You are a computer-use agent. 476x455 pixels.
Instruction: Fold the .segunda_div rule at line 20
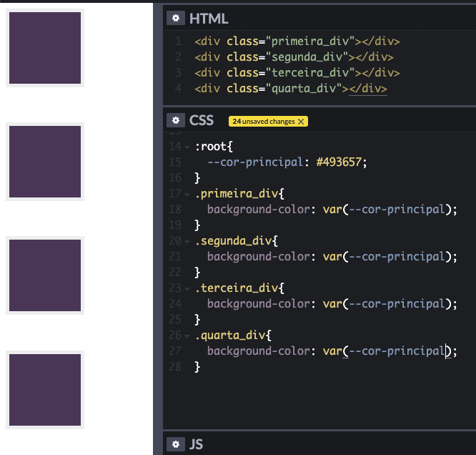click(187, 241)
